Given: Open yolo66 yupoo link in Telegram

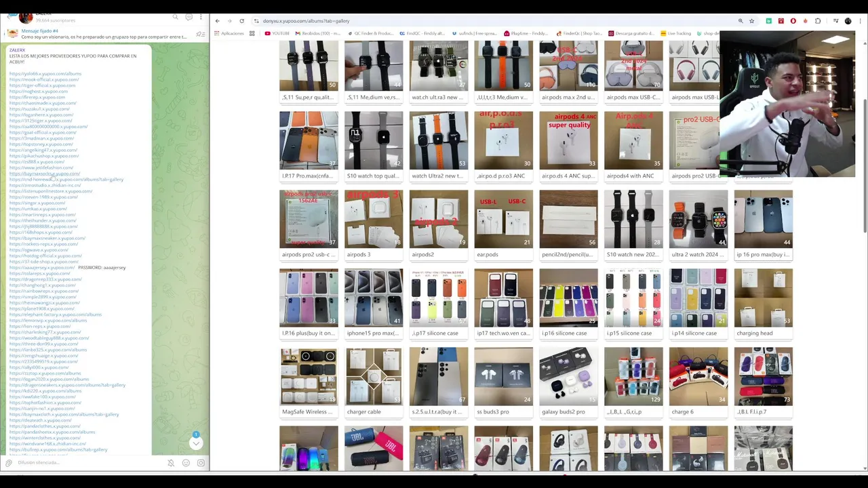Looking at the screenshot, I should [45, 74].
